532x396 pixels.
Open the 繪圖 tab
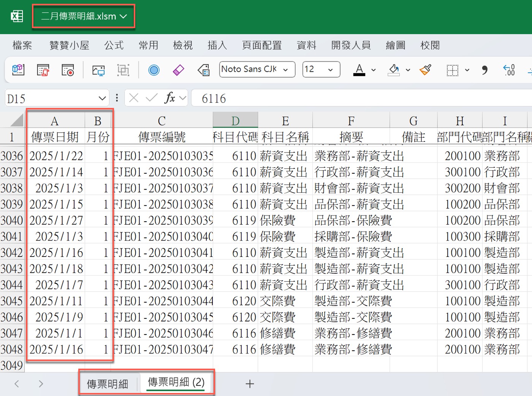396,45
